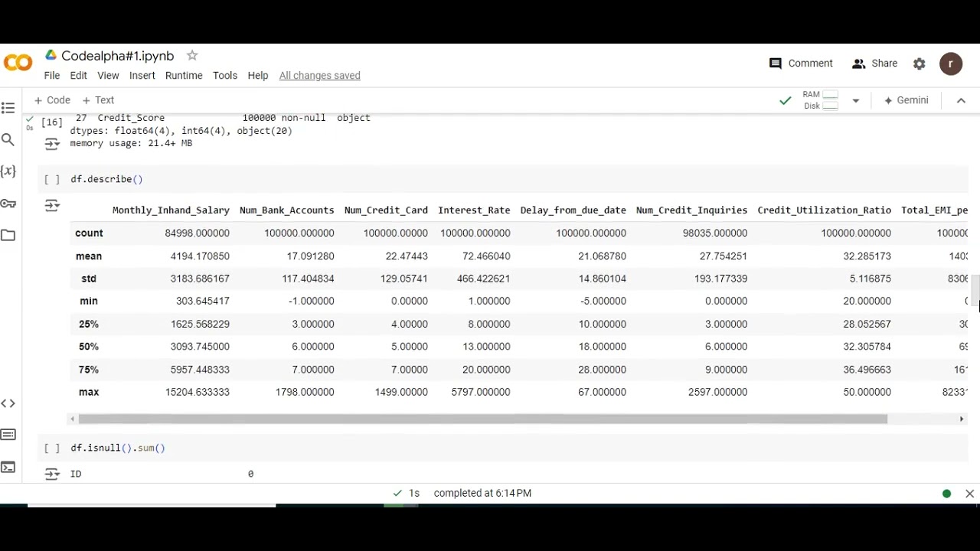Viewport: 980px width, 551px height.
Task: Open the Comment button
Action: pos(801,64)
